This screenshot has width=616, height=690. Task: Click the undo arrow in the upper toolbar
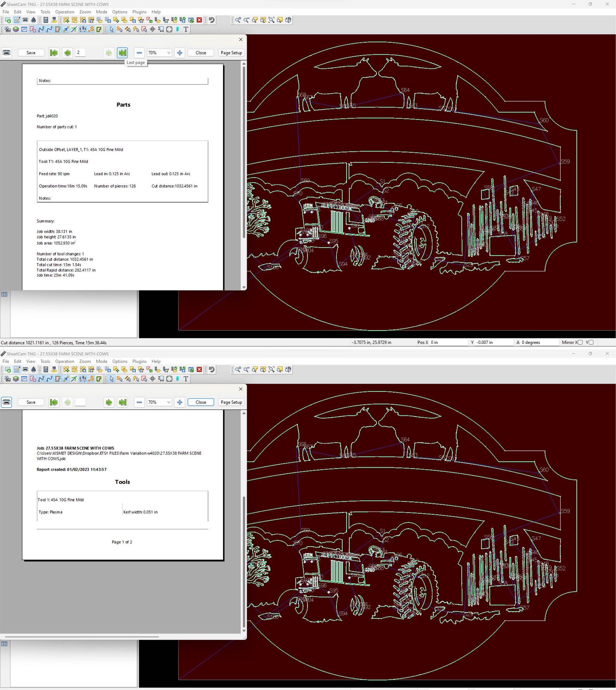tap(212, 20)
